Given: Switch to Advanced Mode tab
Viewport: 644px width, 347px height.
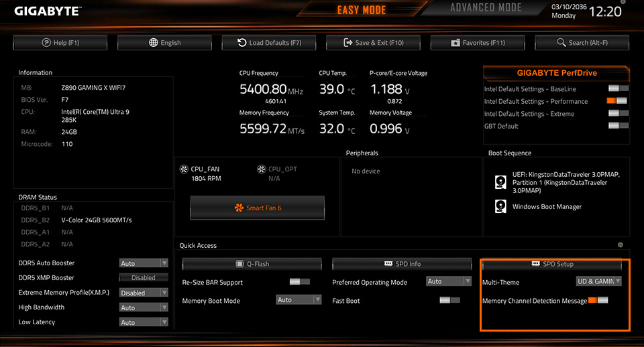Looking at the screenshot, I should [x=486, y=9].
